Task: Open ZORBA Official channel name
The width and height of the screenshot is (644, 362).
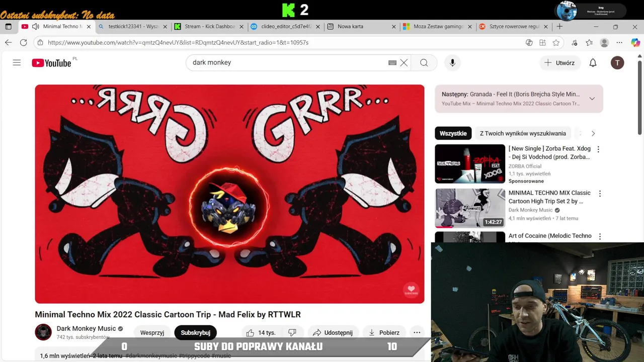Action: [525, 166]
